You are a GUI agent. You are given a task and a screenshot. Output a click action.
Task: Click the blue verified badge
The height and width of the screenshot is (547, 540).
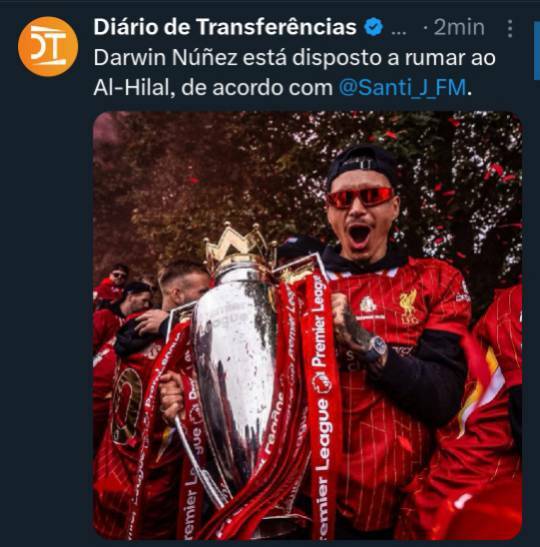(x=374, y=27)
